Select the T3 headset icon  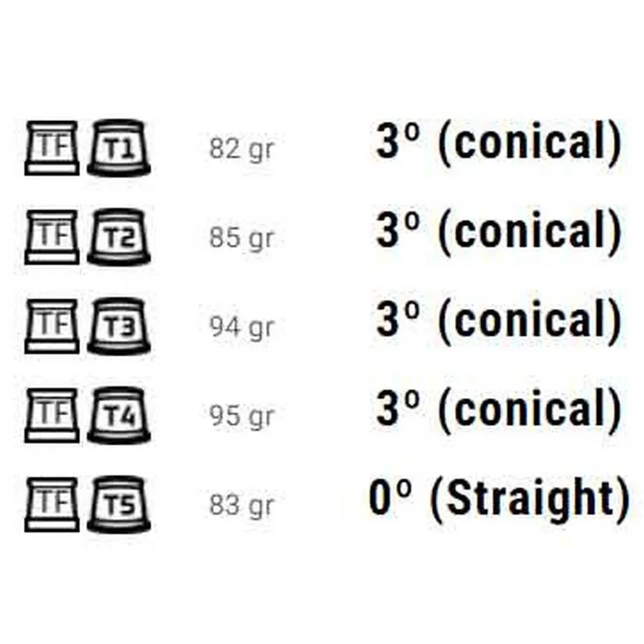point(119,326)
